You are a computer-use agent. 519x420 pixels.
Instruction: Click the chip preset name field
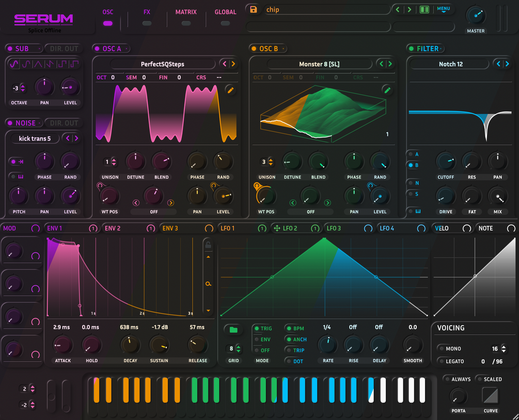tap(327, 9)
